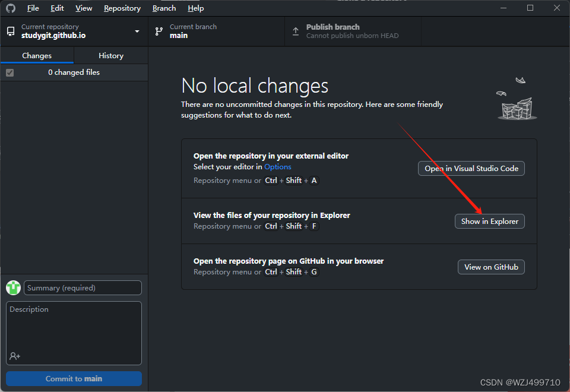Open the File menu

click(33, 8)
